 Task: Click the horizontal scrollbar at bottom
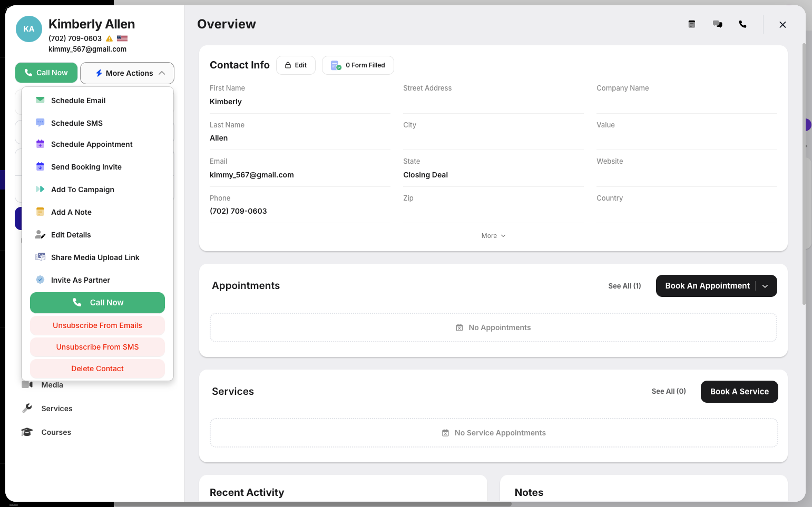click(x=313, y=504)
